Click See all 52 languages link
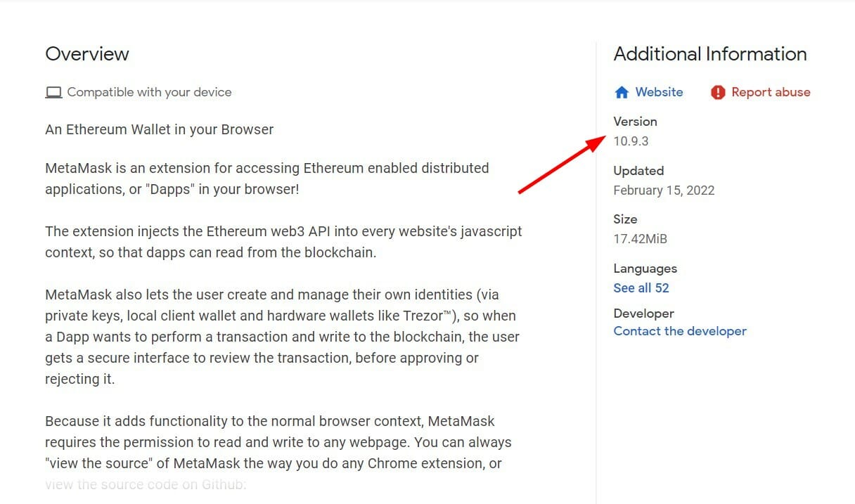The height and width of the screenshot is (504, 855). 641,287
